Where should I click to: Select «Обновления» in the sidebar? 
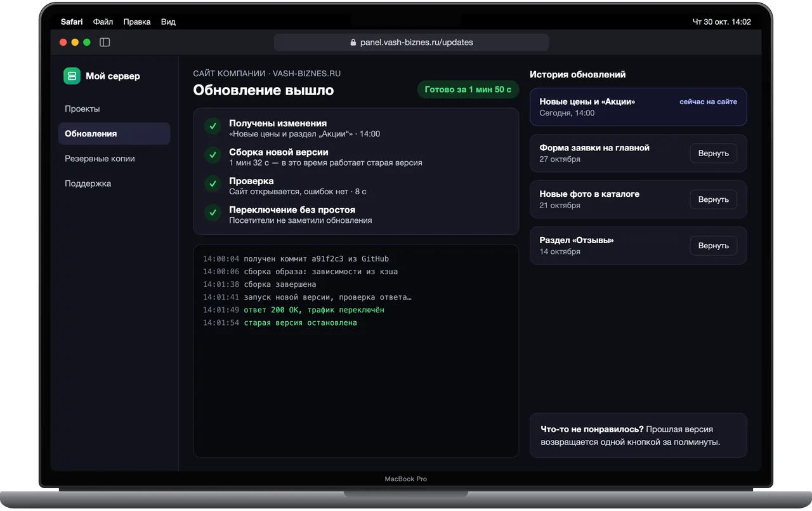tap(114, 133)
